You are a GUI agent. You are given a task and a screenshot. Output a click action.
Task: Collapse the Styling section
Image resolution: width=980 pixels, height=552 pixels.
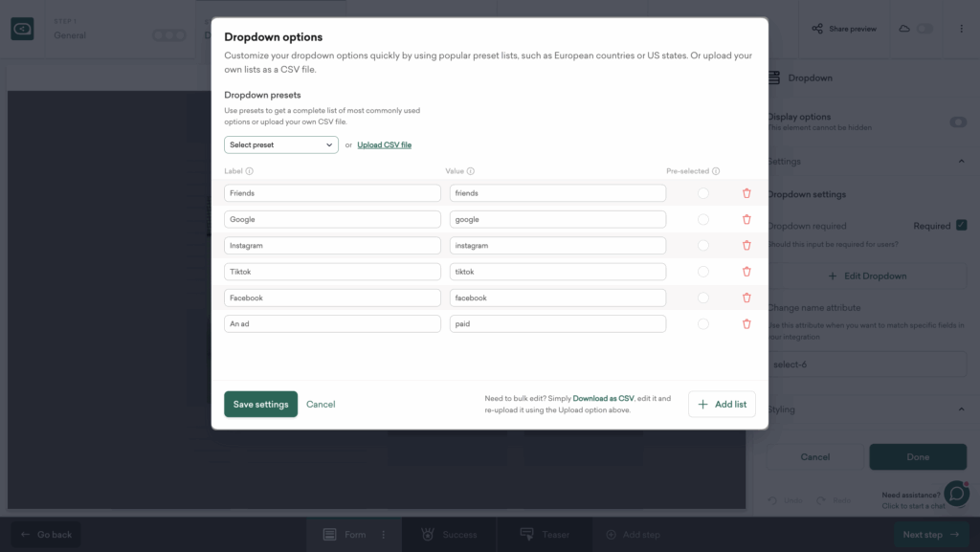[962, 408]
